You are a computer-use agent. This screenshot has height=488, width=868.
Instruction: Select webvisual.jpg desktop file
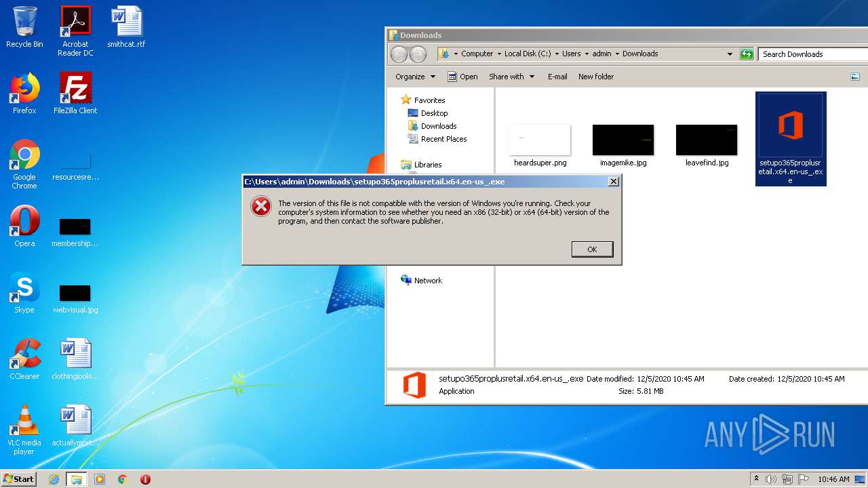[x=75, y=298]
